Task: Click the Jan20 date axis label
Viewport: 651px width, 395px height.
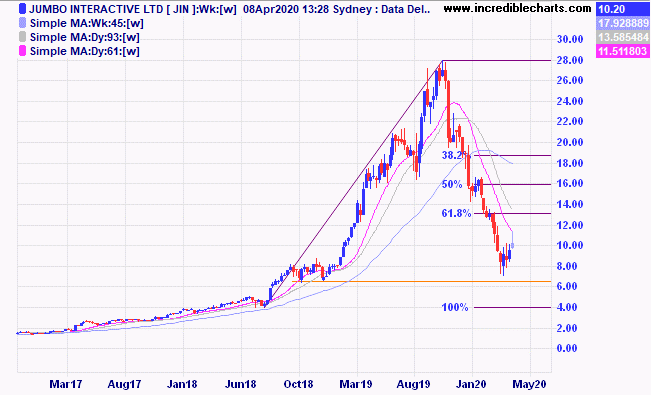Action: 471,384
